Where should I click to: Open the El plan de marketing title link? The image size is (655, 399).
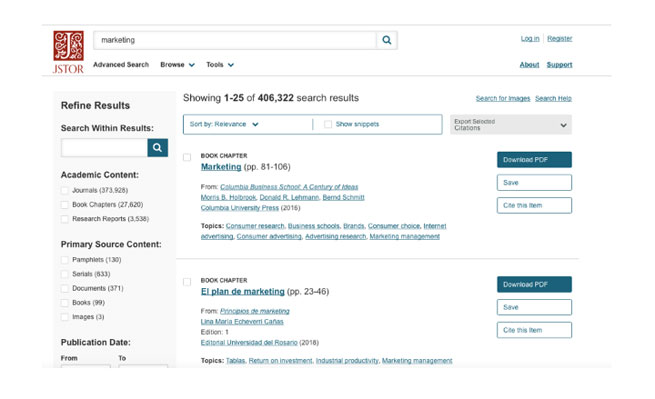pyautogui.click(x=243, y=292)
